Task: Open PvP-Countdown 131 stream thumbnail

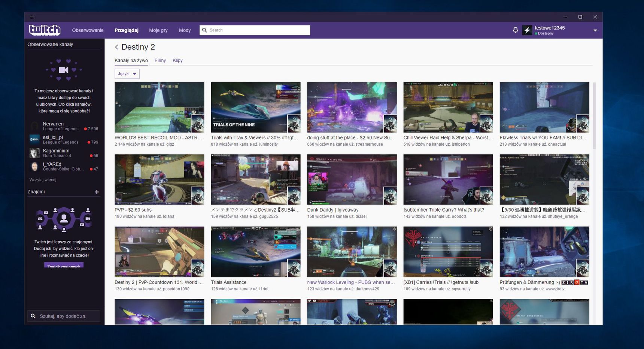Action: click(x=160, y=252)
